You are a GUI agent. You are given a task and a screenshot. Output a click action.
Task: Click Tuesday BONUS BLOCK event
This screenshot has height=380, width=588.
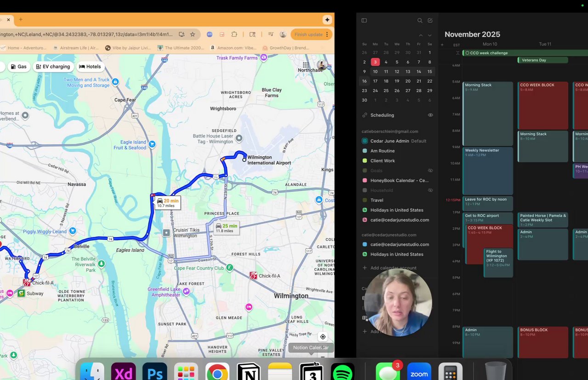543,342
